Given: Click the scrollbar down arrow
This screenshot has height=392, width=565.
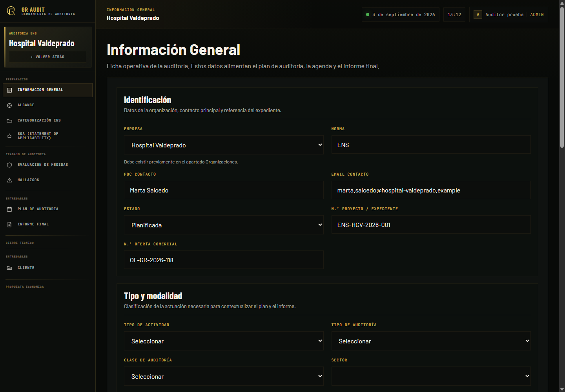Looking at the screenshot, I should (x=562, y=389).
